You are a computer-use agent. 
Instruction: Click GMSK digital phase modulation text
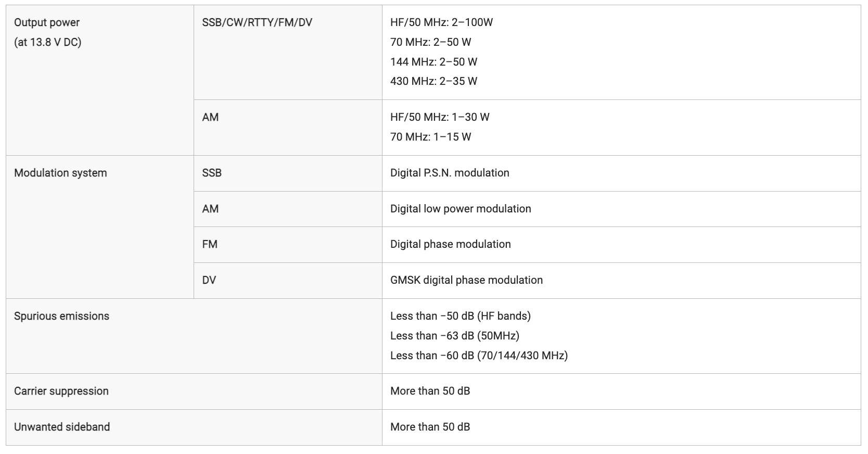pyautogui.click(x=466, y=280)
